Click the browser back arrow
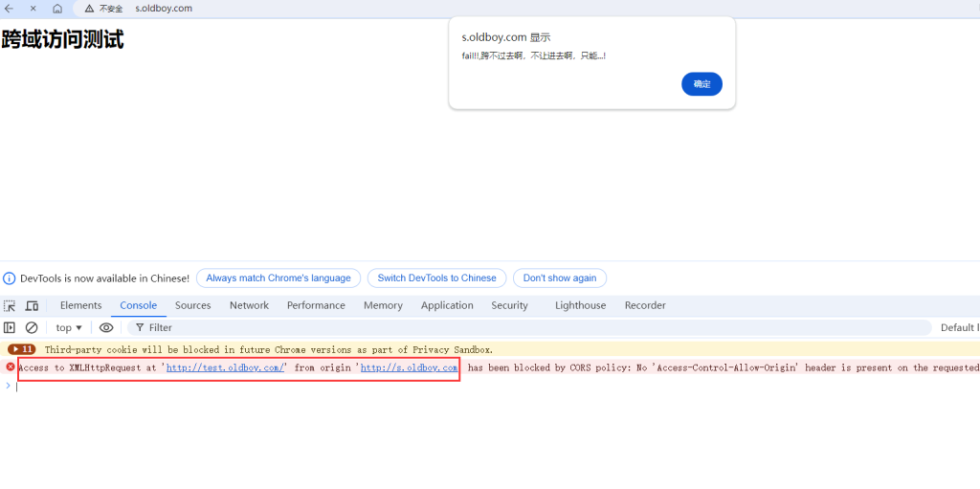The image size is (980, 489). (x=9, y=9)
